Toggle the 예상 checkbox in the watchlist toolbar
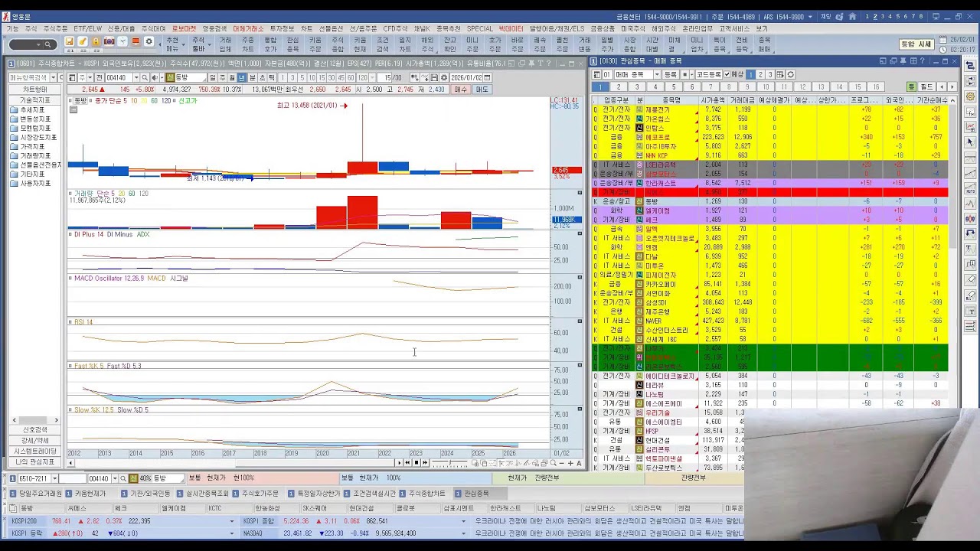 coord(727,74)
